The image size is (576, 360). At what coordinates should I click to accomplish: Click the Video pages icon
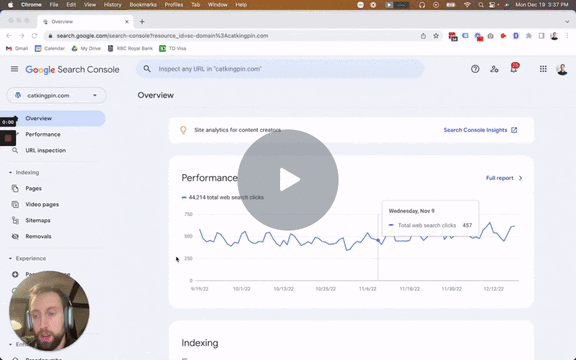click(x=15, y=204)
